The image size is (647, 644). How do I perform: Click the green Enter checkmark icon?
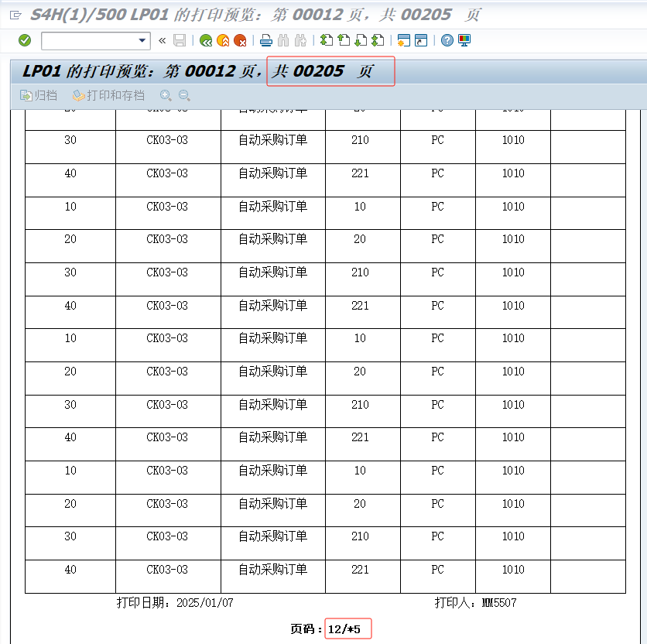click(x=25, y=40)
